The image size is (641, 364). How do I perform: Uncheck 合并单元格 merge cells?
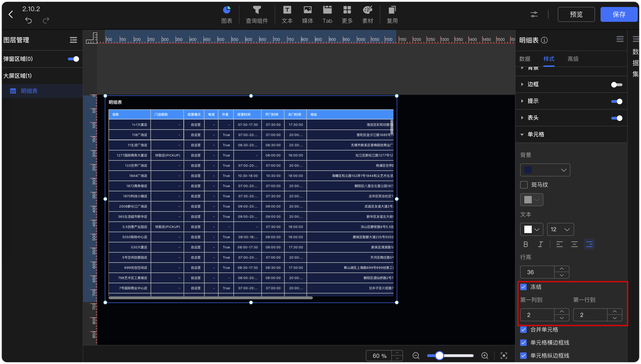coord(523,329)
